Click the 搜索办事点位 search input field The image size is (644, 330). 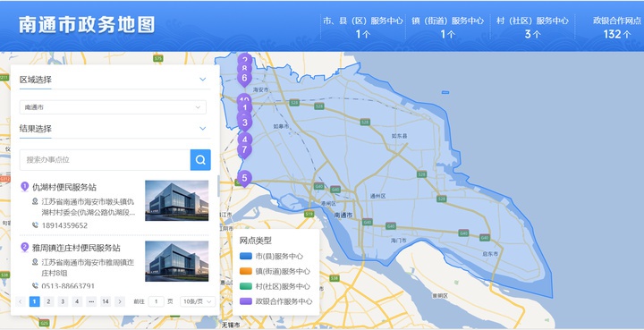click(105, 160)
